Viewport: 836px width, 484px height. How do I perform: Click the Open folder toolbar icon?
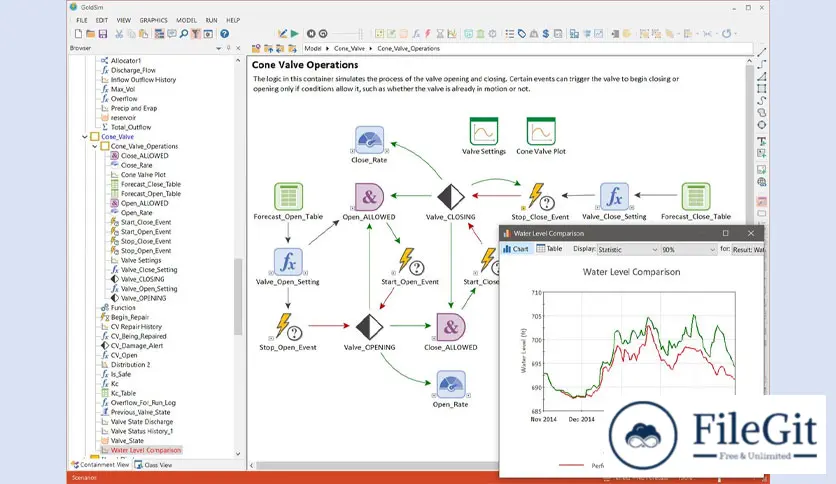click(x=91, y=34)
